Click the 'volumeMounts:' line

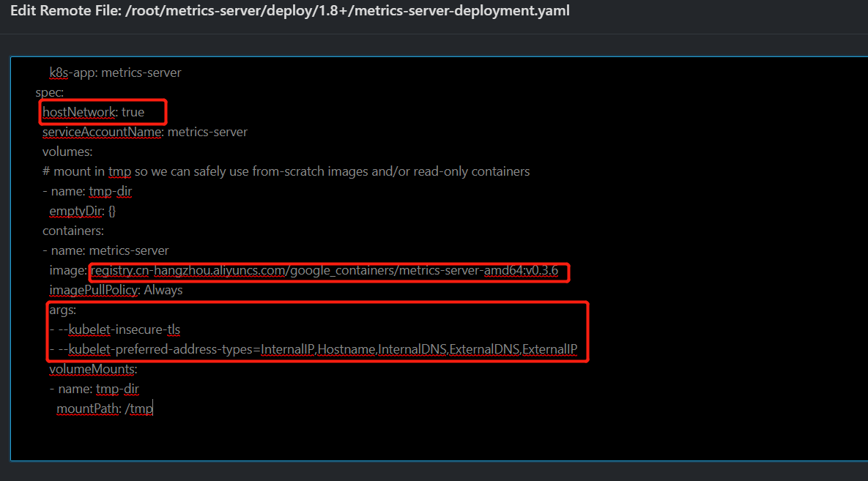tap(93, 369)
